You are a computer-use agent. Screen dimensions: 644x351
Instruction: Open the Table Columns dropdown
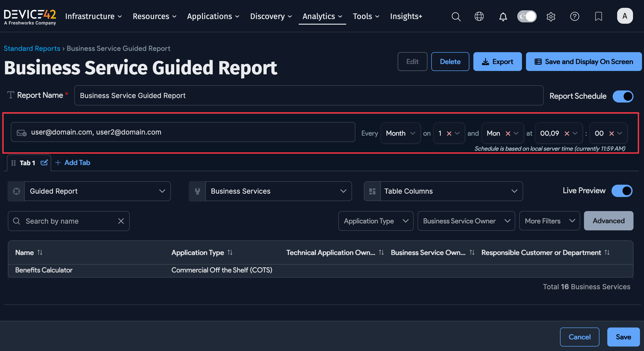(451, 191)
